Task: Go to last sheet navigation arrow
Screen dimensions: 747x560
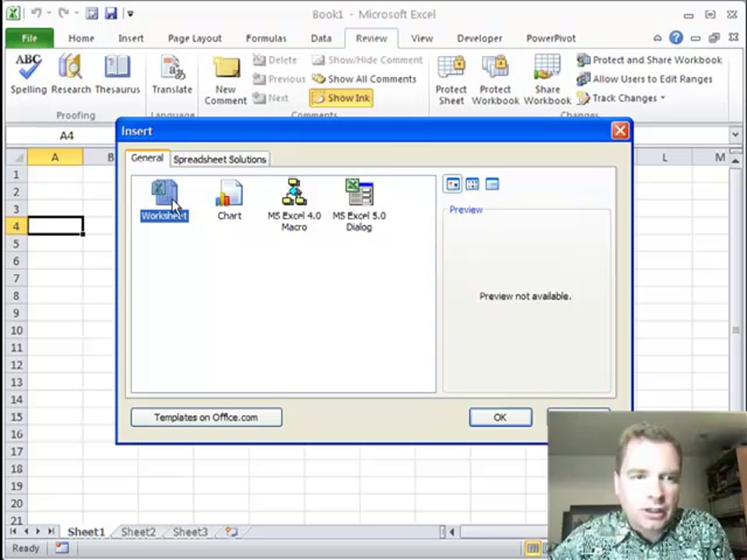Action: (50, 531)
